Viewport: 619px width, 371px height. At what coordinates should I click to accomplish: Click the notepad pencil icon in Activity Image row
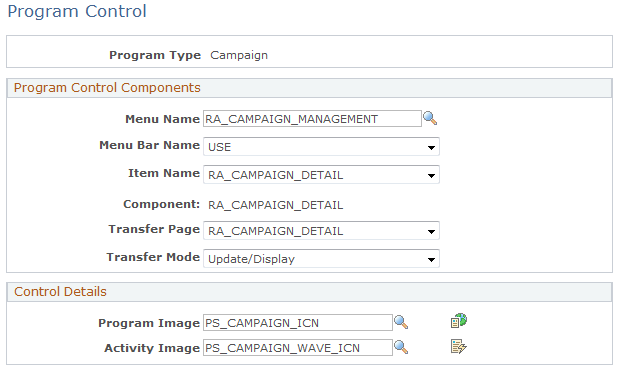pos(458,347)
